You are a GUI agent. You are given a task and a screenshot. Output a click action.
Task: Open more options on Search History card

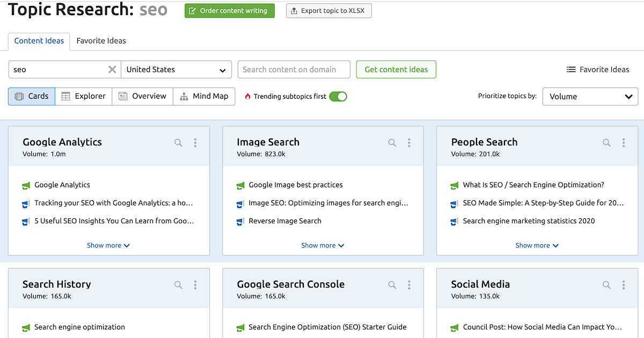(x=195, y=285)
